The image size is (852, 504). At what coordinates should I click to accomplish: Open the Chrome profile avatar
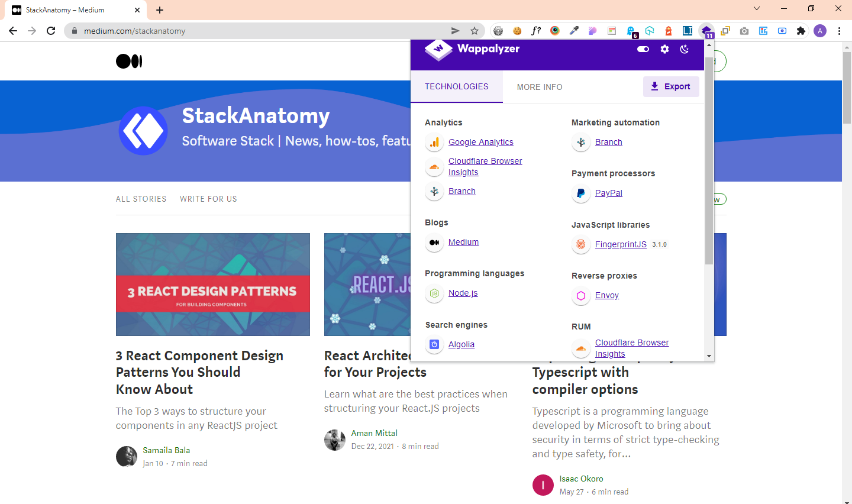pos(820,31)
